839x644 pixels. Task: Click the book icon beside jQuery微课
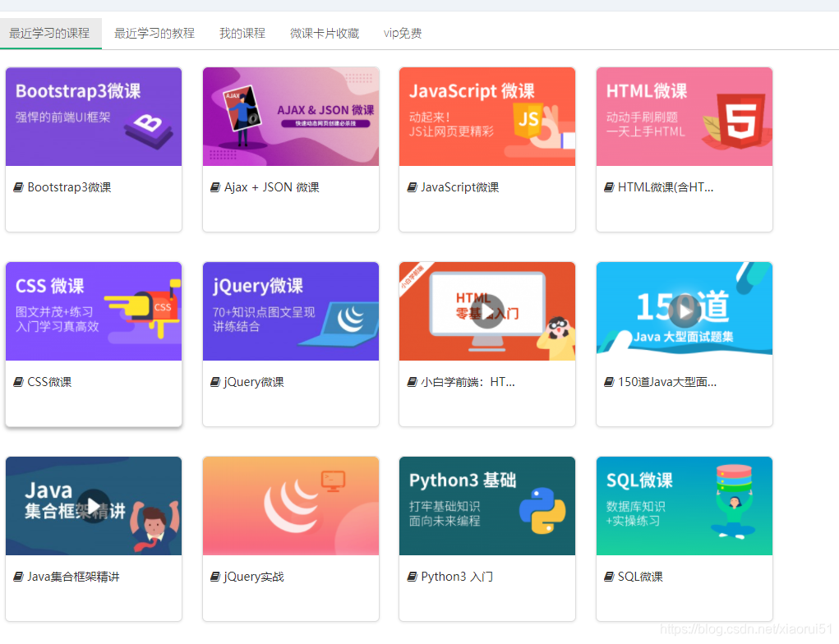(x=215, y=381)
